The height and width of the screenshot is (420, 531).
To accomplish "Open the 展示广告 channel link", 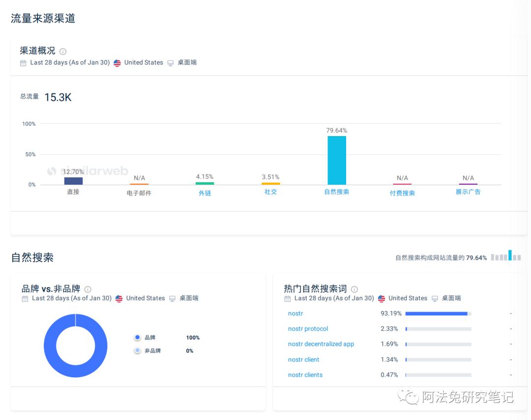I will click(x=468, y=192).
